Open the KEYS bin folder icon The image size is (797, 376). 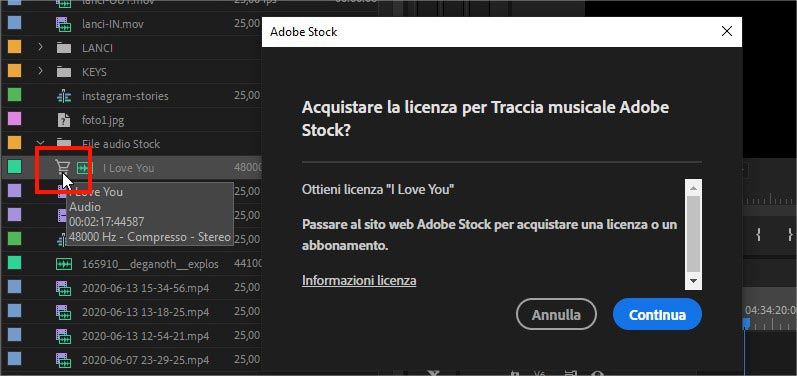pyautogui.click(x=64, y=72)
